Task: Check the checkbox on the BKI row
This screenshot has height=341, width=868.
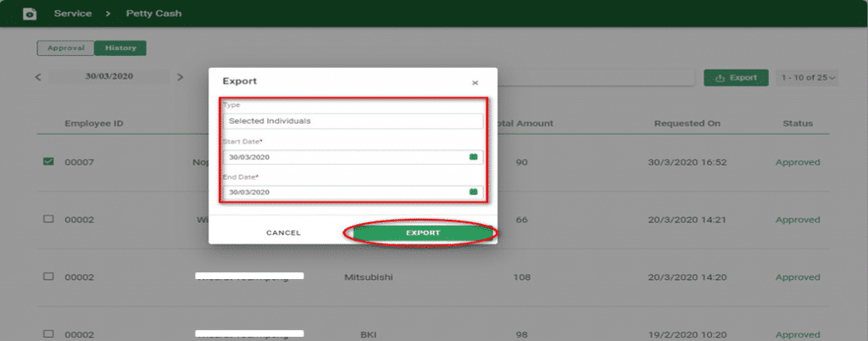Action: click(48, 333)
